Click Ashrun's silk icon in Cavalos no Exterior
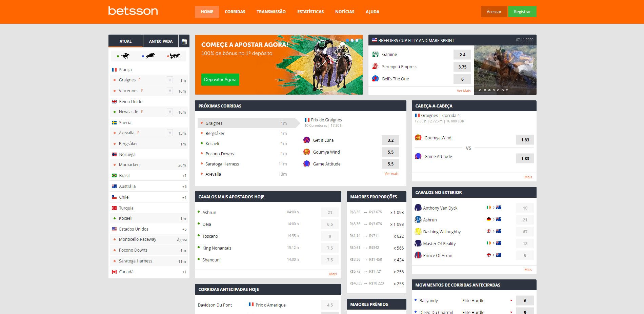 pyautogui.click(x=418, y=220)
